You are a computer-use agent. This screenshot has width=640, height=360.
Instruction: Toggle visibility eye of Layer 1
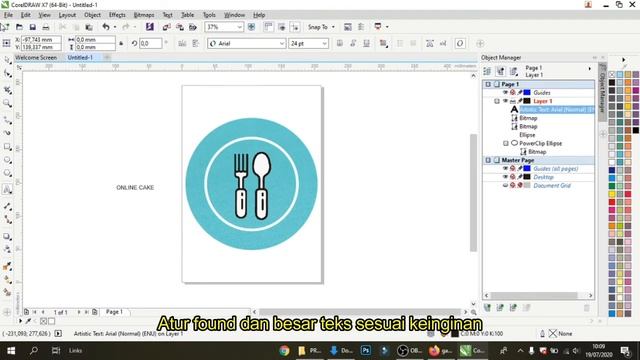(x=505, y=101)
